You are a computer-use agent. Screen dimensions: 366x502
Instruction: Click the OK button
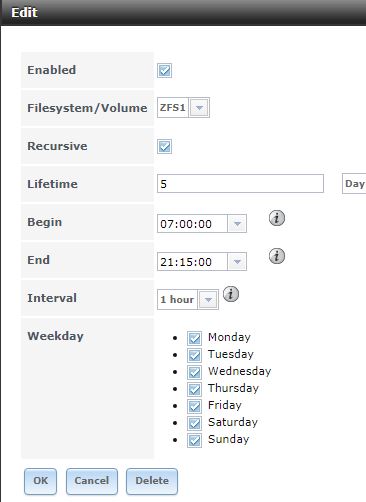tap(40, 481)
